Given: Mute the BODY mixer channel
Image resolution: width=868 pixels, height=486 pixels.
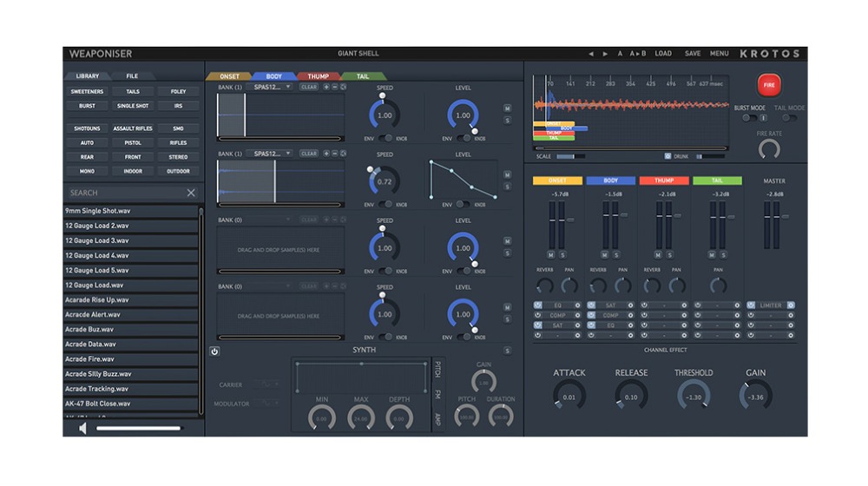Looking at the screenshot, I should pyautogui.click(x=604, y=254).
